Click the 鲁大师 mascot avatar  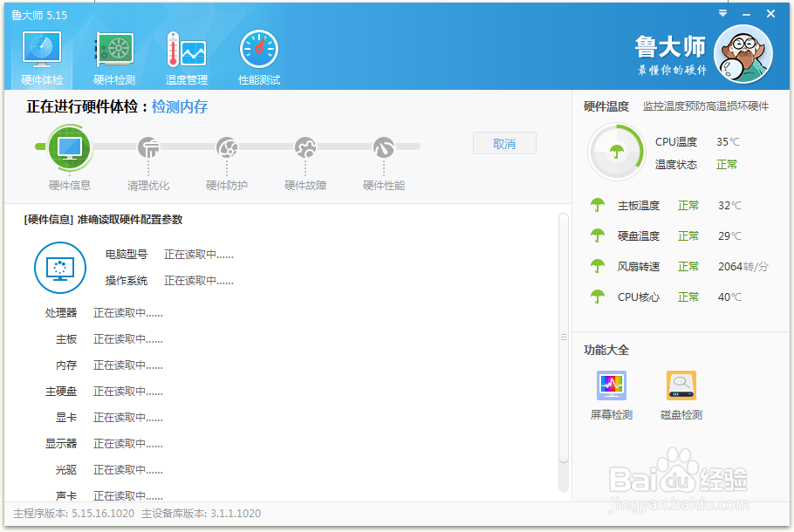[x=743, y=54]
